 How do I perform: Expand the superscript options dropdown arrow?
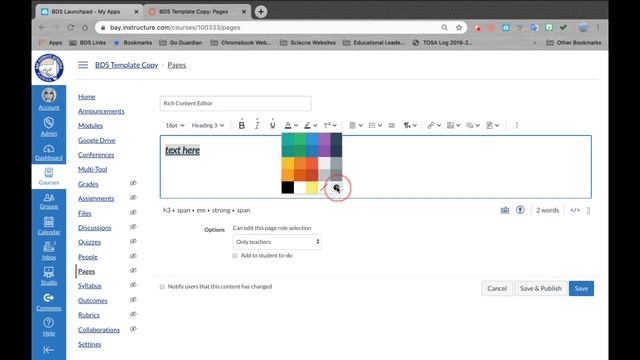tap(335, 125)
